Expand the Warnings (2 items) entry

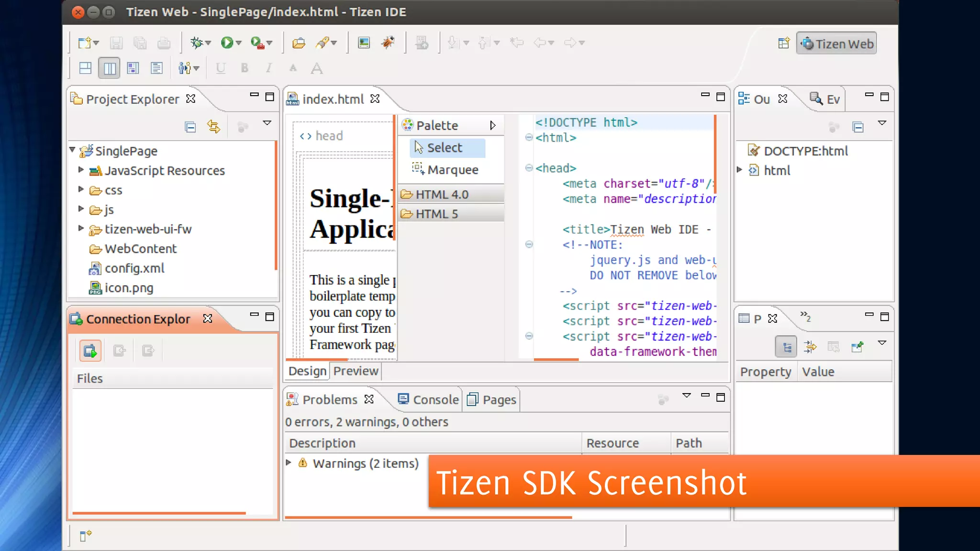point(289,463)
